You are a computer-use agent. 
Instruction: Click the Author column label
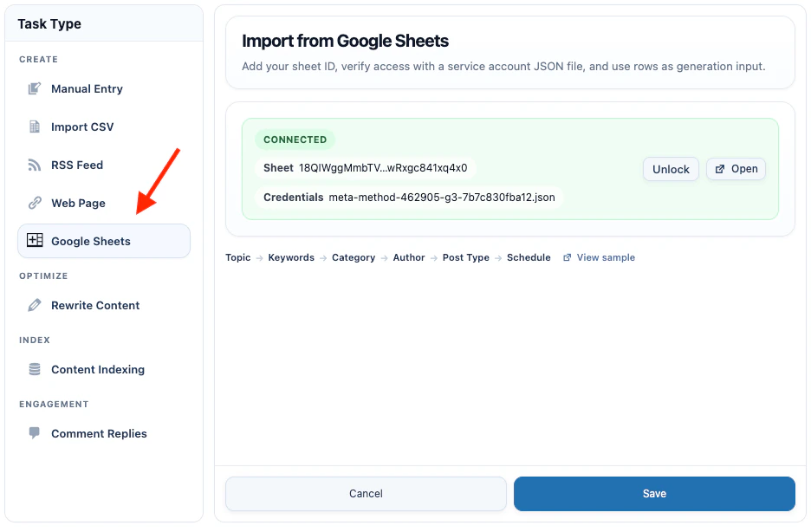pyautogui.click(x=409, y=257)
